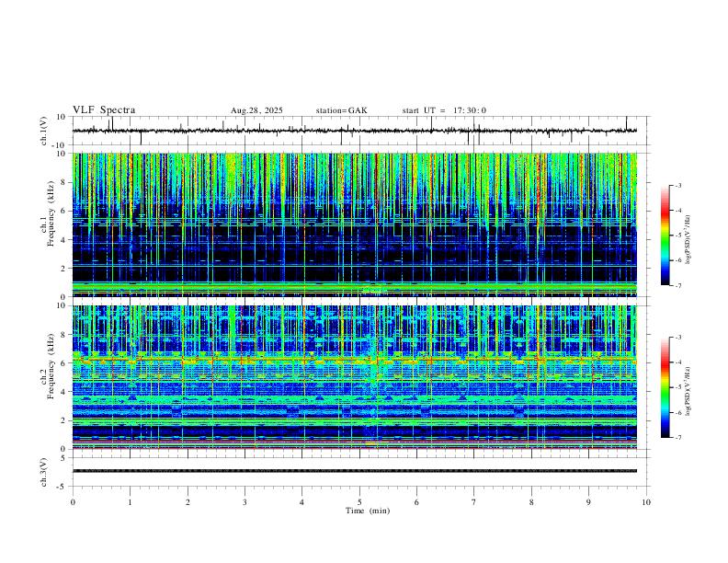Click the ch.2 spectrogram color bar
The image size is (728, 563).
click(x=665, y=387)
